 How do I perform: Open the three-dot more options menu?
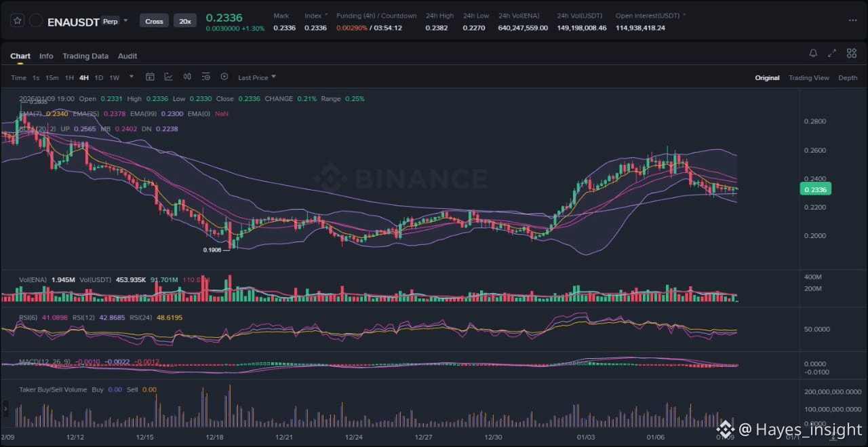pos(852,20)
